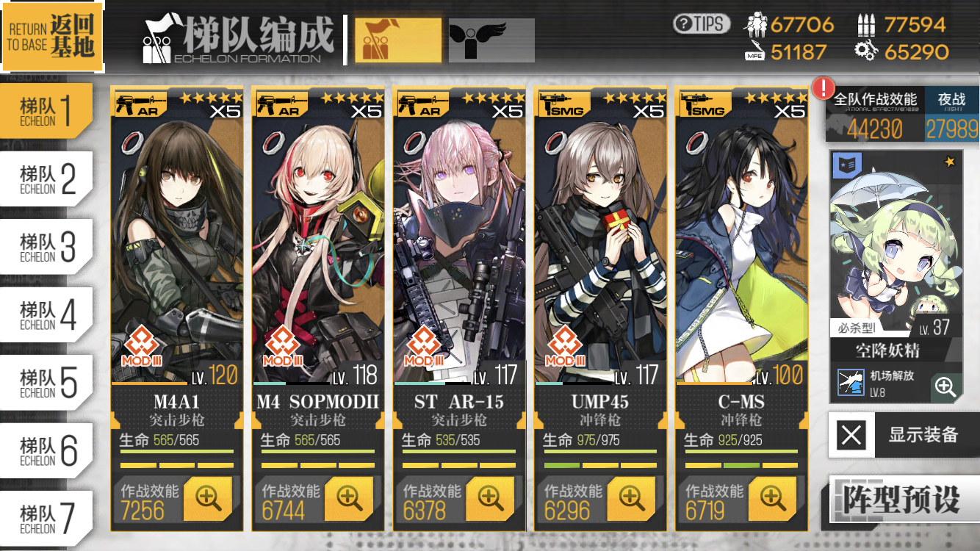Return to base
The height and width of the screenshot is (551, 980).
[51, 36]
